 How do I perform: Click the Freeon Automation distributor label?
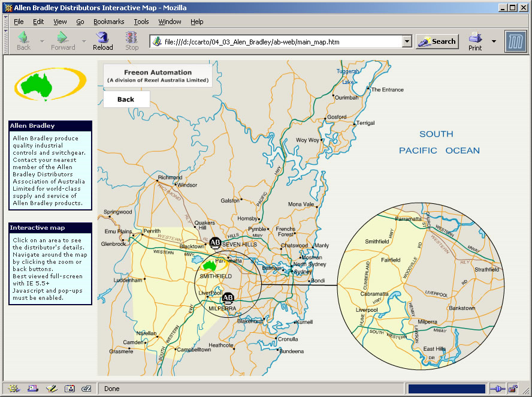(x=158, y=76)
